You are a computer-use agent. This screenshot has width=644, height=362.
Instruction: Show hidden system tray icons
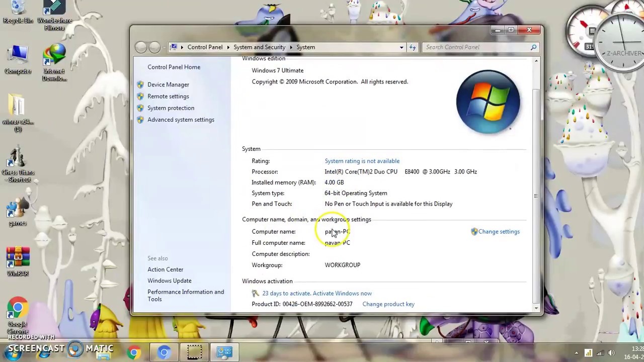577,353
